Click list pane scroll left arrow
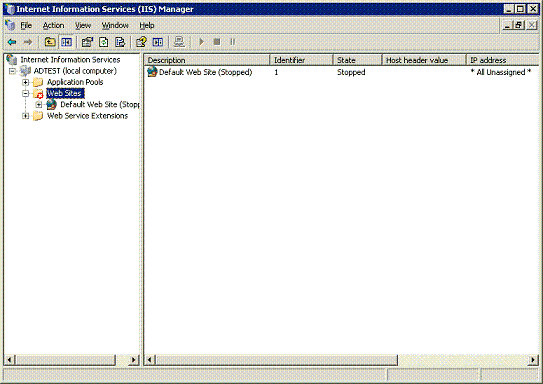 point(150,360)
